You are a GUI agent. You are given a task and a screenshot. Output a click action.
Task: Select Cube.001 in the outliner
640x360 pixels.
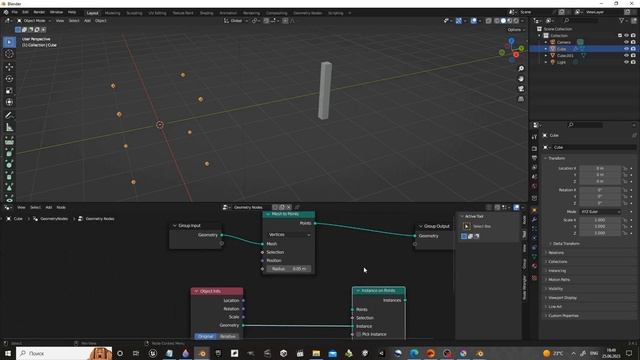click(x=565, y=56)
